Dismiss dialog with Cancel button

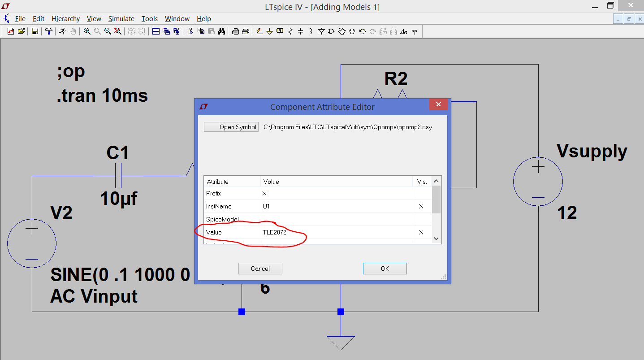260,269
